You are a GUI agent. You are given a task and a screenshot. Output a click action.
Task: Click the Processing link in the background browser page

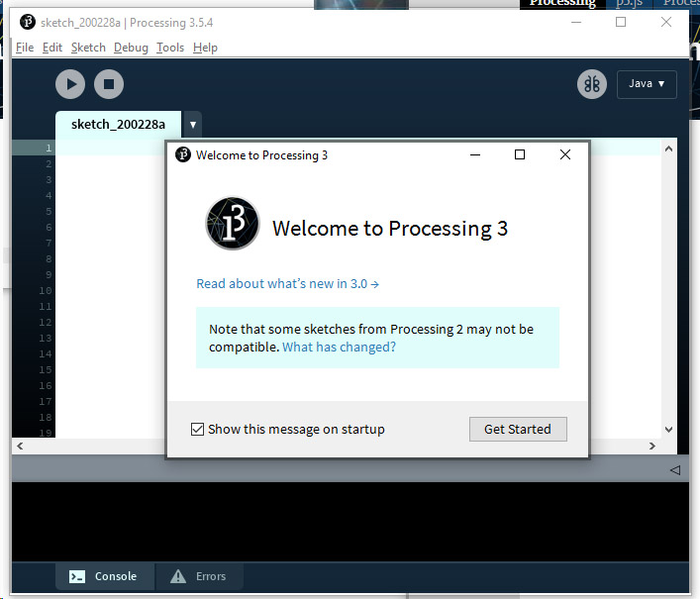pyautogui.click(x=562, y=4)
